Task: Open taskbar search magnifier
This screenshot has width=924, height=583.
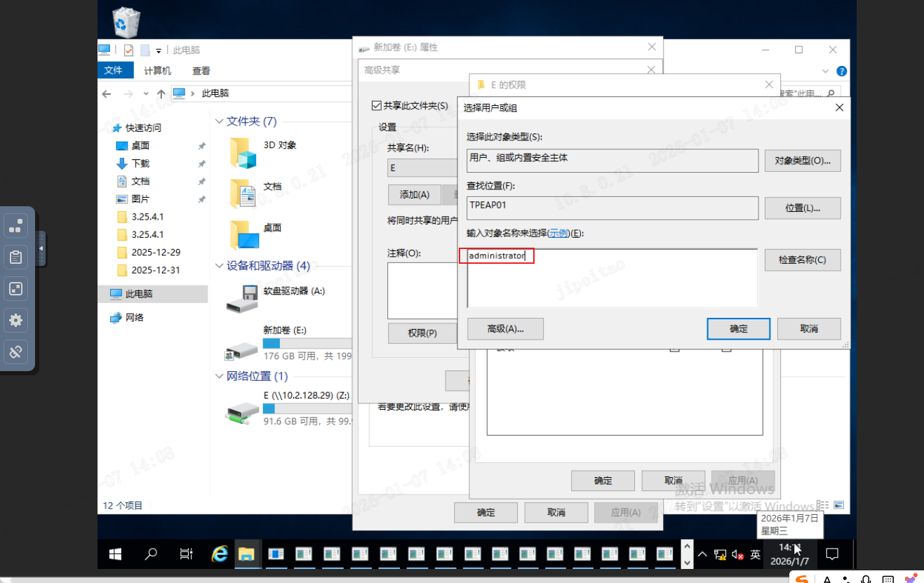Action: (x=151, y=554)
